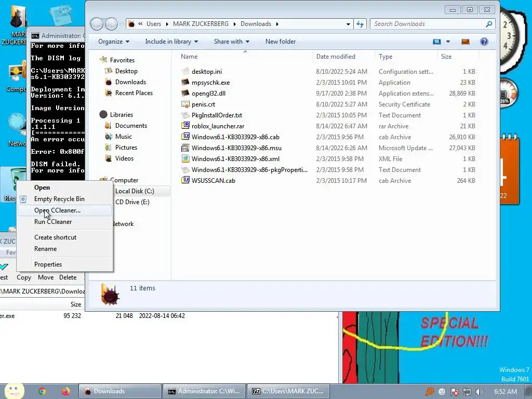Expand breadcrumb arrow after MARK ZUCKERBERG
Image resolution: width=532 pixels, height=399 pixels.
[x=234, y=24]
